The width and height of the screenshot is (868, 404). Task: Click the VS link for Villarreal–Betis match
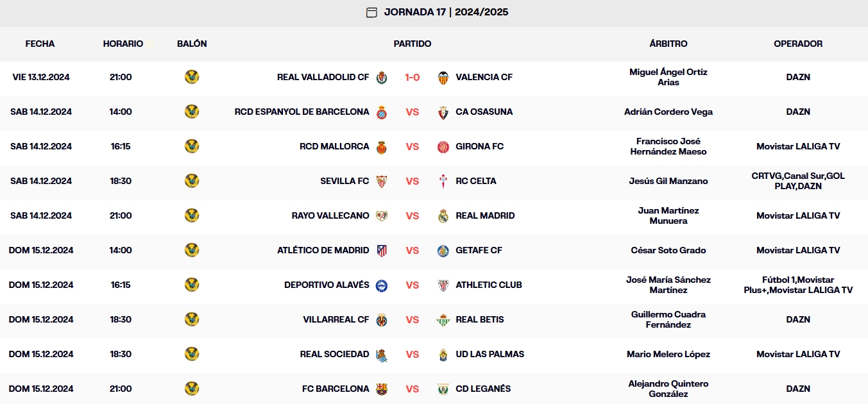click(412, 320)
